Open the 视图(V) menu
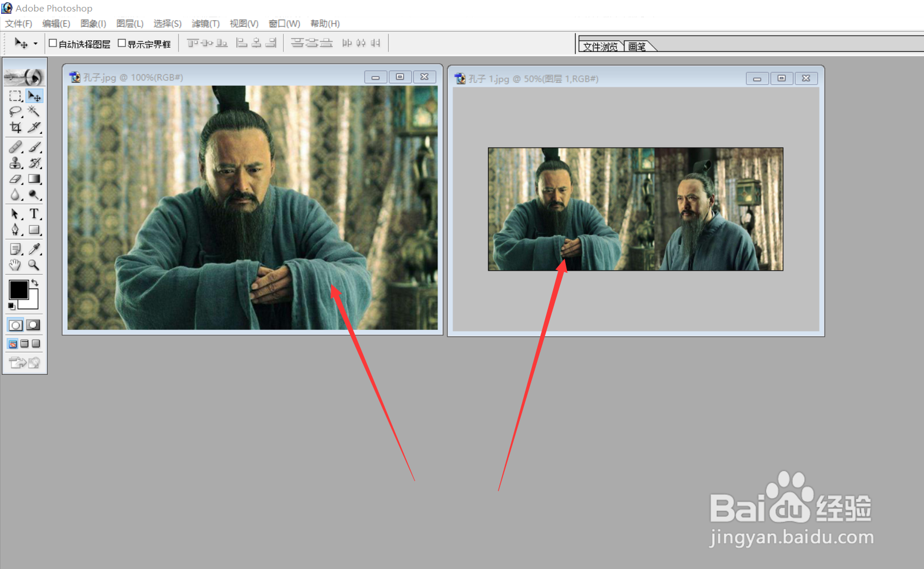The height and width of the screenshot is (569, 924). pos(244,24)
